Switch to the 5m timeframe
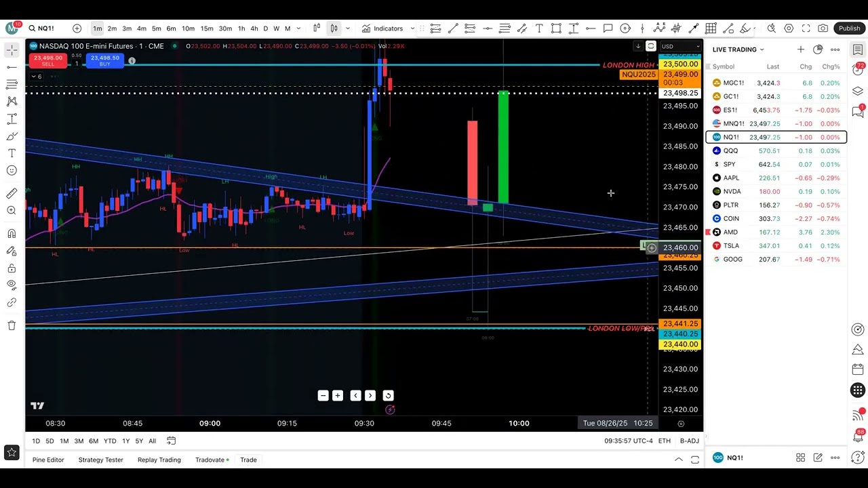The height and width of the screenshot is (488, 868). pyautogui.click(x=156, y=28)
